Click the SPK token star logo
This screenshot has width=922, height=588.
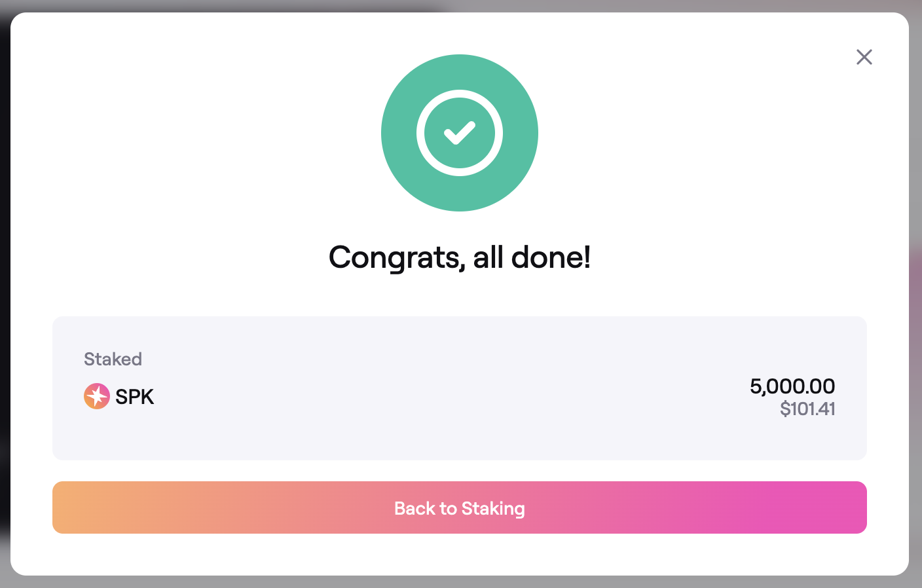96,396
